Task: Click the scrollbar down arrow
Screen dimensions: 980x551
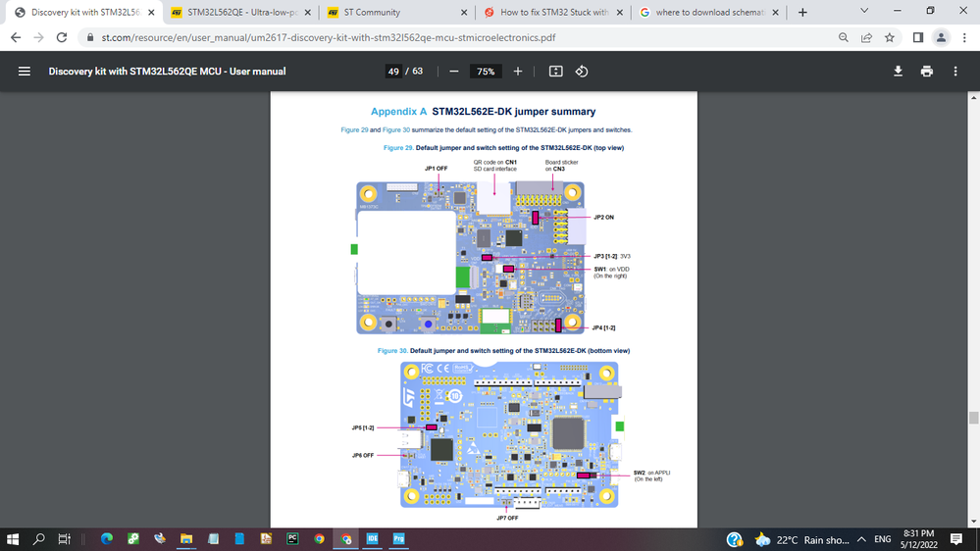Action: click(973, 523)
